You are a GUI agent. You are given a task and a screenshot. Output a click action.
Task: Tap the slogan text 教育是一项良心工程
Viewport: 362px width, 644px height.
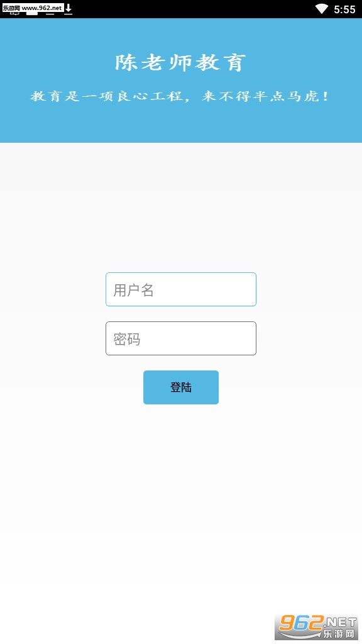[106, 96]
